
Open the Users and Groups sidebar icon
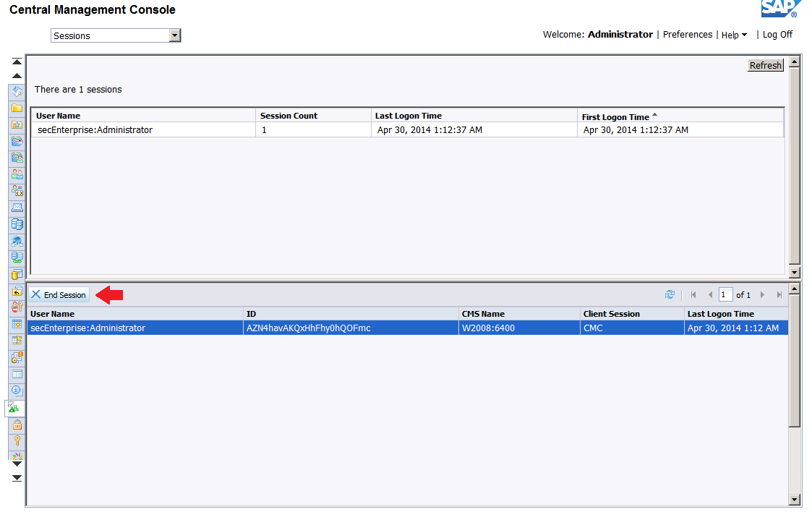tap(17, 174)
